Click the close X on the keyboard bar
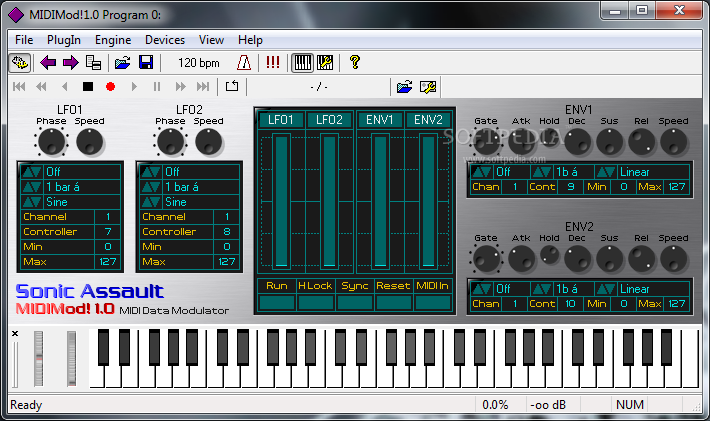710x421 pixels. 15,334
